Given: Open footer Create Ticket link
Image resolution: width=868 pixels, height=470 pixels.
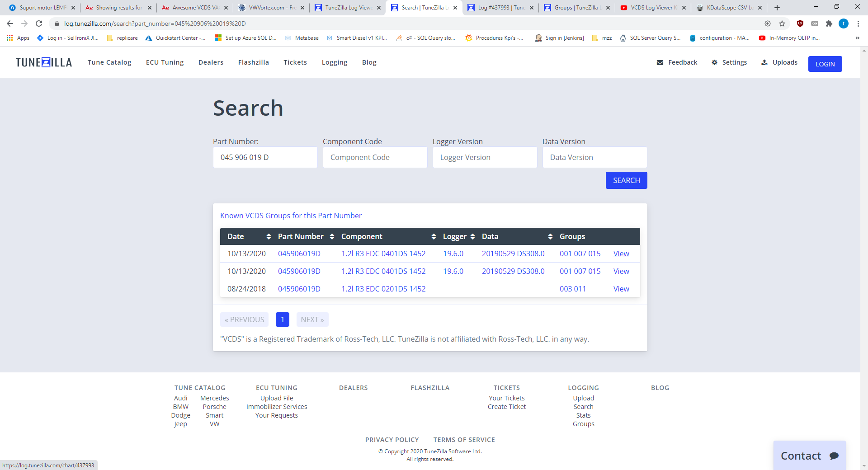Looking at the screenshot, I should tap(507, 407).
